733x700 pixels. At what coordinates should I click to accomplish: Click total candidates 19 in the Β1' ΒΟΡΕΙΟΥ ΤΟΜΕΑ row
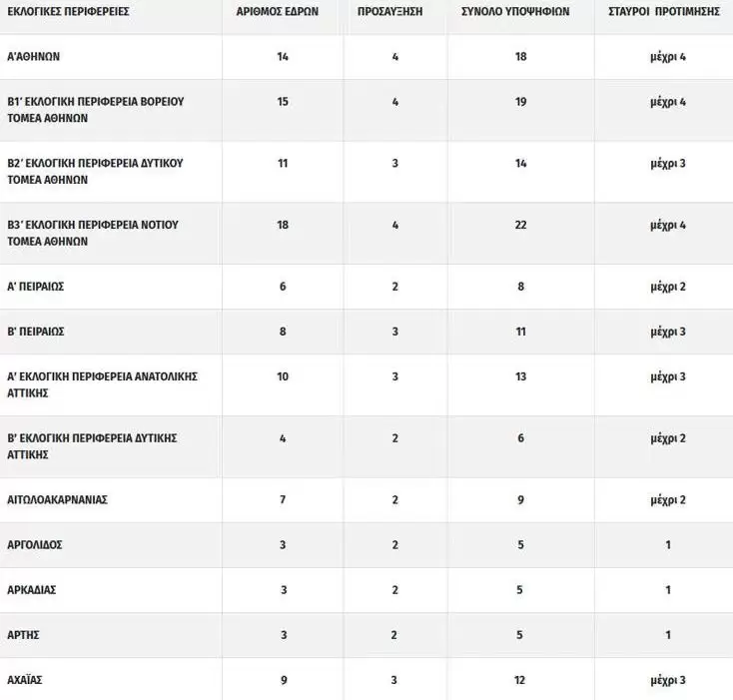click(x=520, y=102)
